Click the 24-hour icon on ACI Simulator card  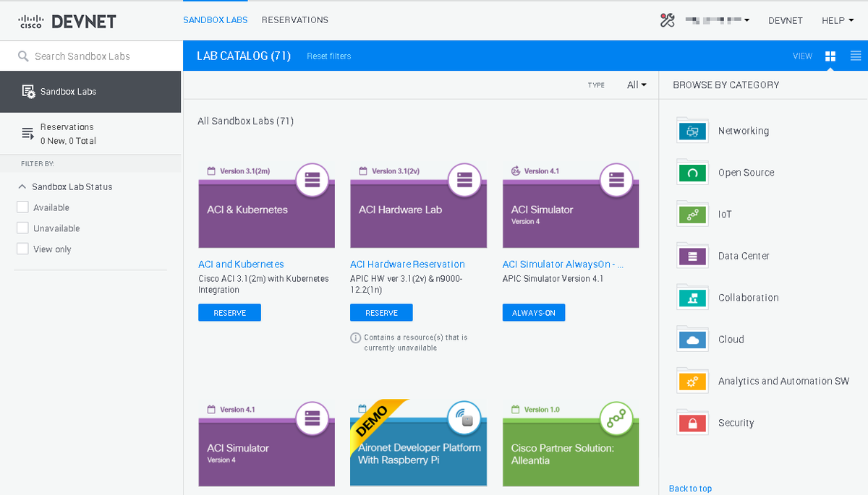click(516, 171)
